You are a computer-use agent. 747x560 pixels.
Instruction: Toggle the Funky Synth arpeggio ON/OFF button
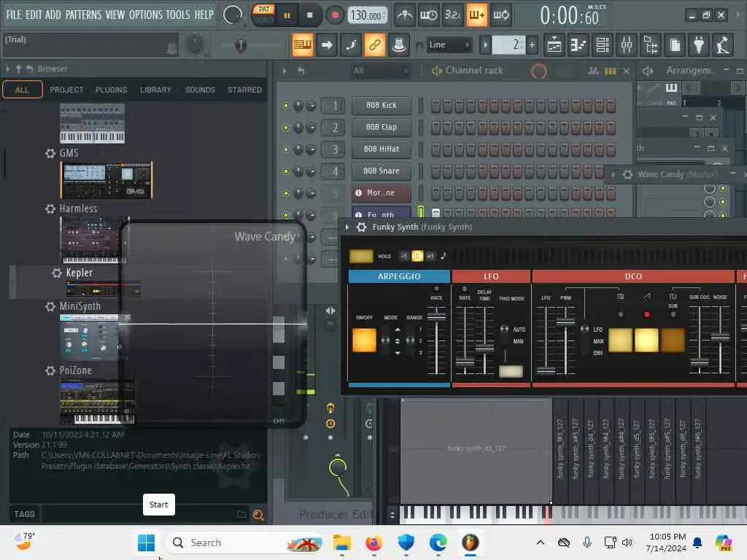(x=364, y=340)
